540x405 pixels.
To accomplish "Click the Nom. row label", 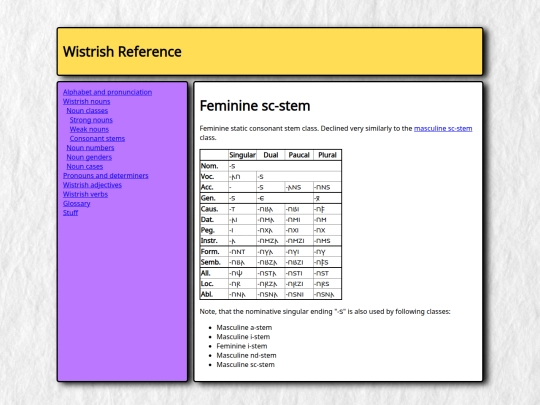I will point(214,166).
